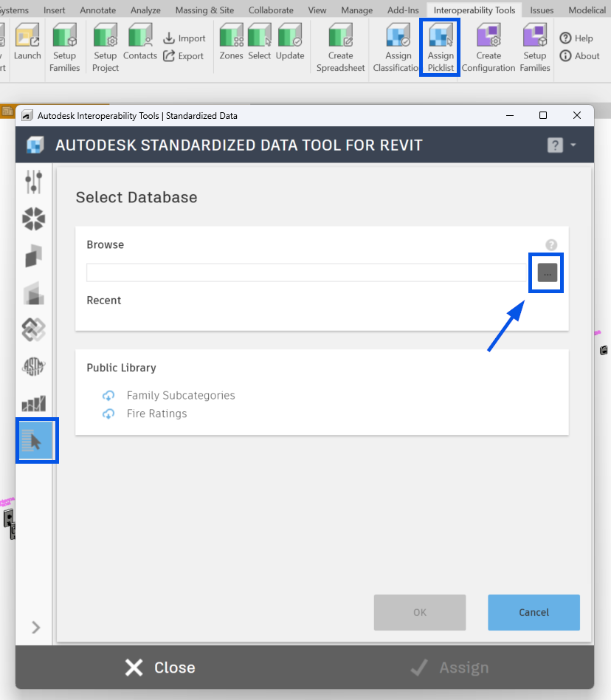Switch to the Insert ribbon tab
The width and height of the screenshot is (611, 700).
click(x=54, y=10)
